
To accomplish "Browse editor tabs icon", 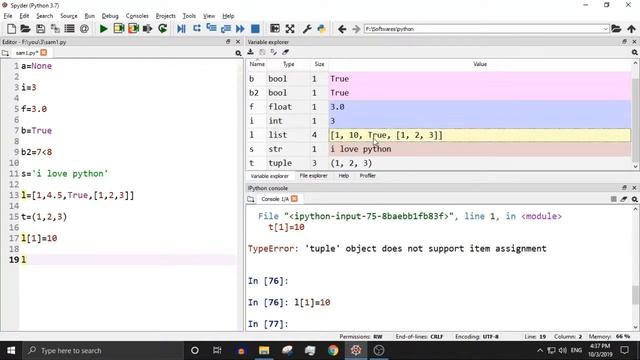I will (5, 53).
